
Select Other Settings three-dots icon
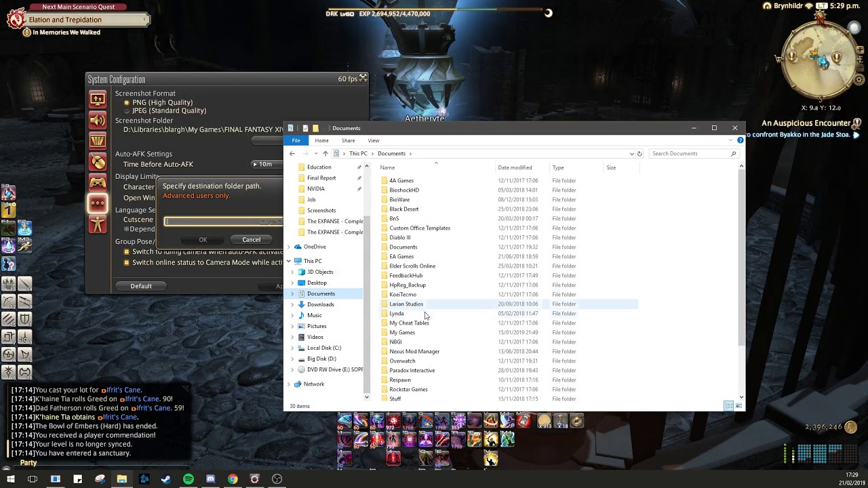98,203
